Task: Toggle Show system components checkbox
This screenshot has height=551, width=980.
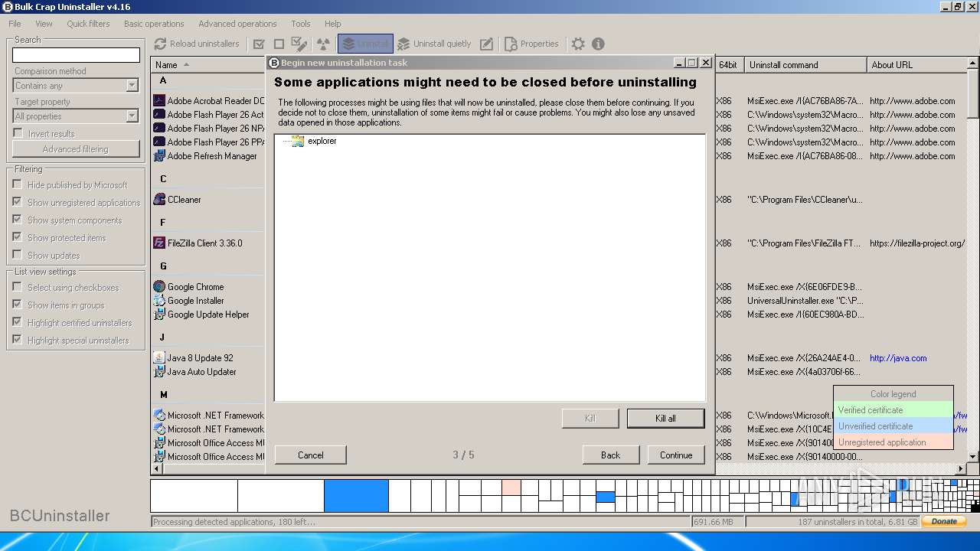Action: (x=18, y=220)
